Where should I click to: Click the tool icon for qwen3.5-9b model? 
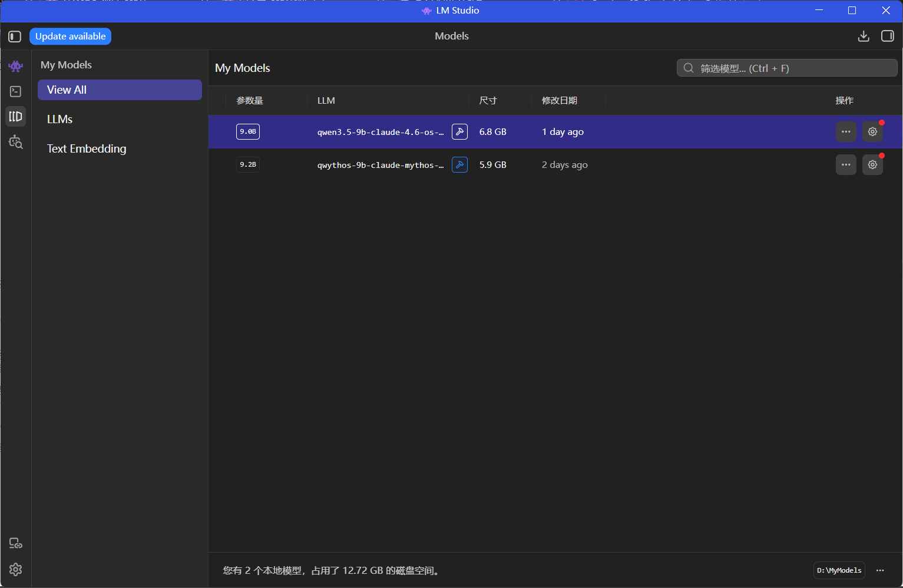click(459, 131)
